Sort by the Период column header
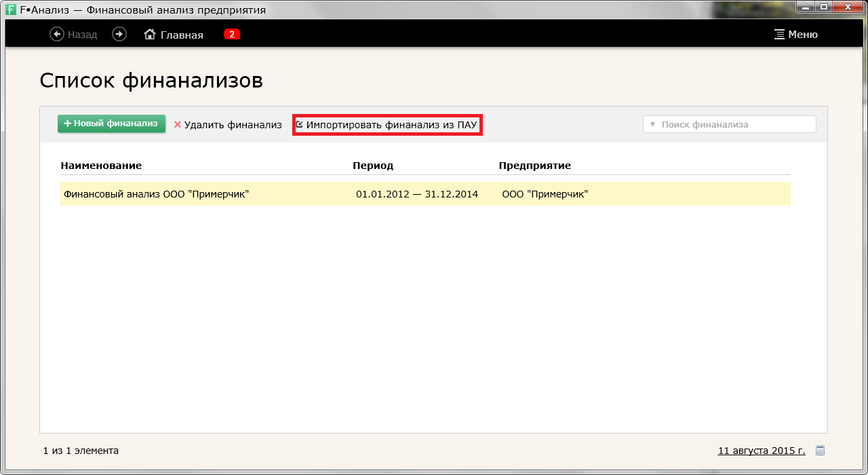The height and width of the screenshot is (475, 868). 373,166
